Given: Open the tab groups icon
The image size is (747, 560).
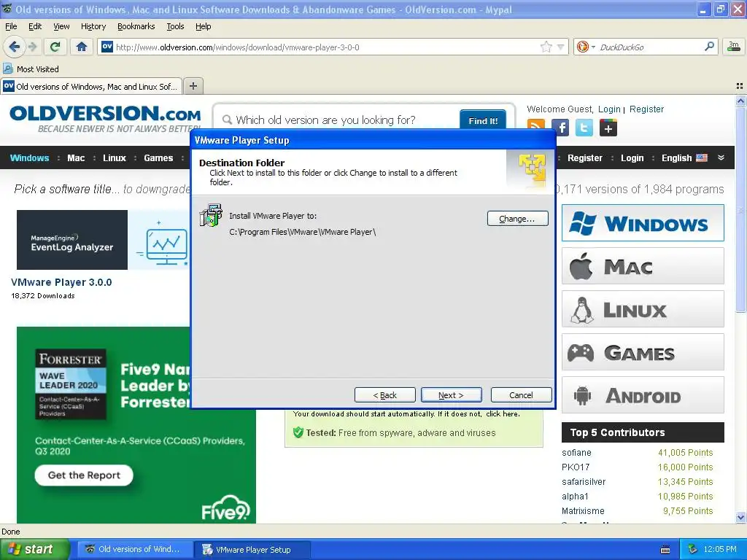Looking at the screenshot, I should pos(740,86).
